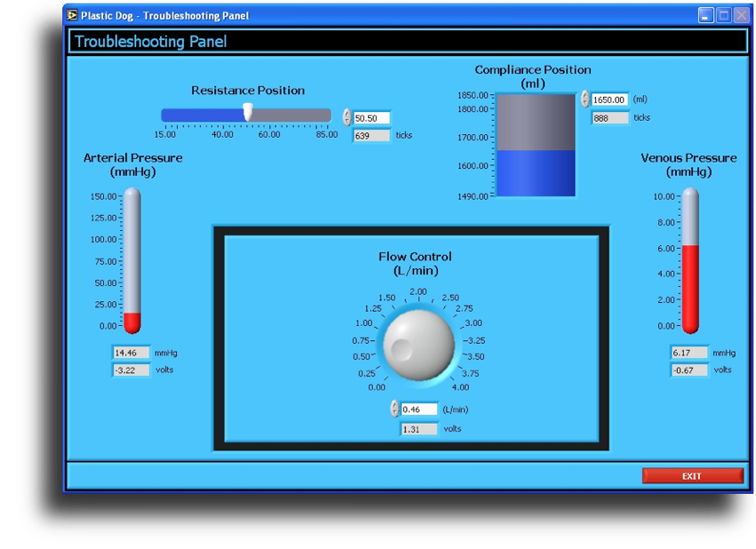Image resolution: width=756 pixels, height=549 pixels.
Task: Select the Resistance Position value field 50.50
Action: (371, 118)
